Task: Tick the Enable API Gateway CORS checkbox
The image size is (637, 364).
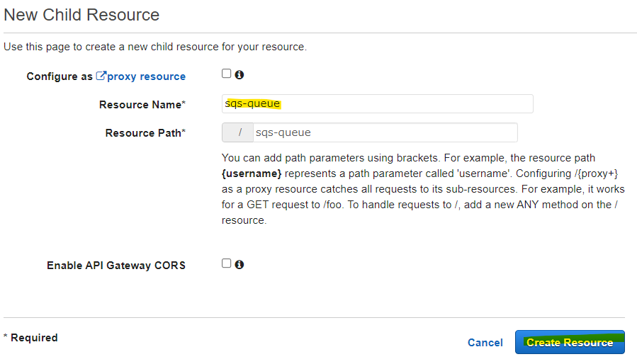Action: [x=226, y=263]
